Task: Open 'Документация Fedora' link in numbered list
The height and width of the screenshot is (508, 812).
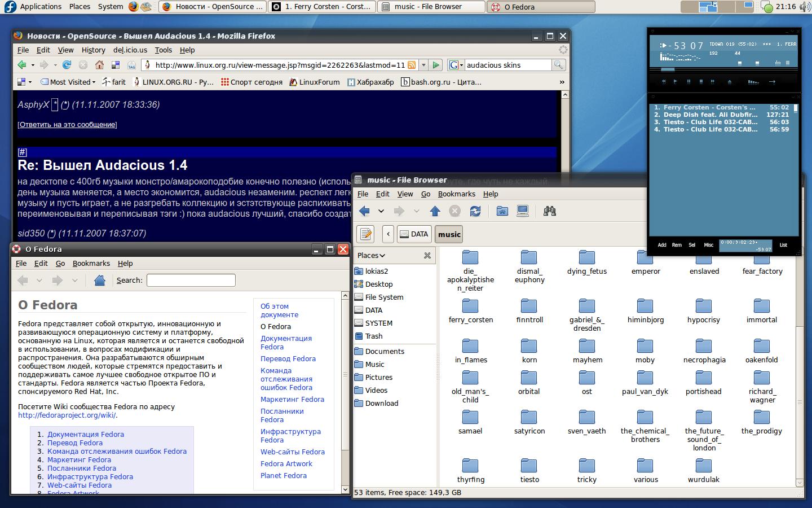Action: [x=86, y=435]
